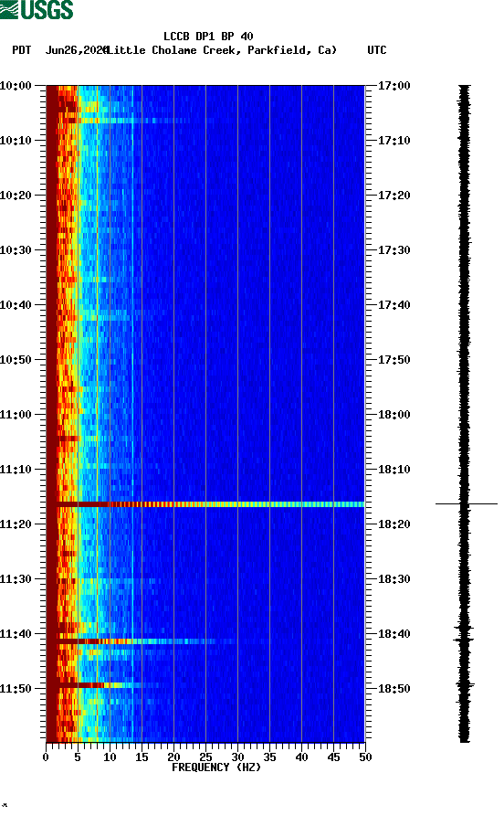Click the '10:00' PDT time label
This screenshot has height=815, width=504.
16,85
